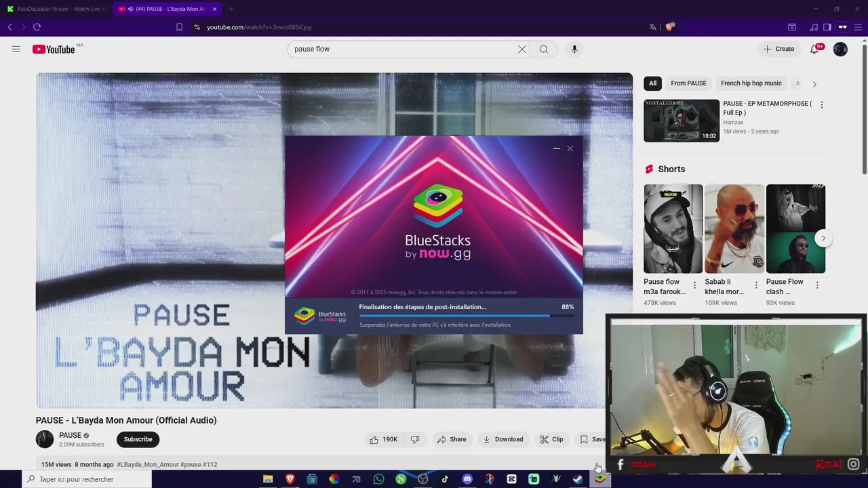Reload the page in the browser
The width and height of the screenshot is (868, 488).
click(x=37, y=27)
